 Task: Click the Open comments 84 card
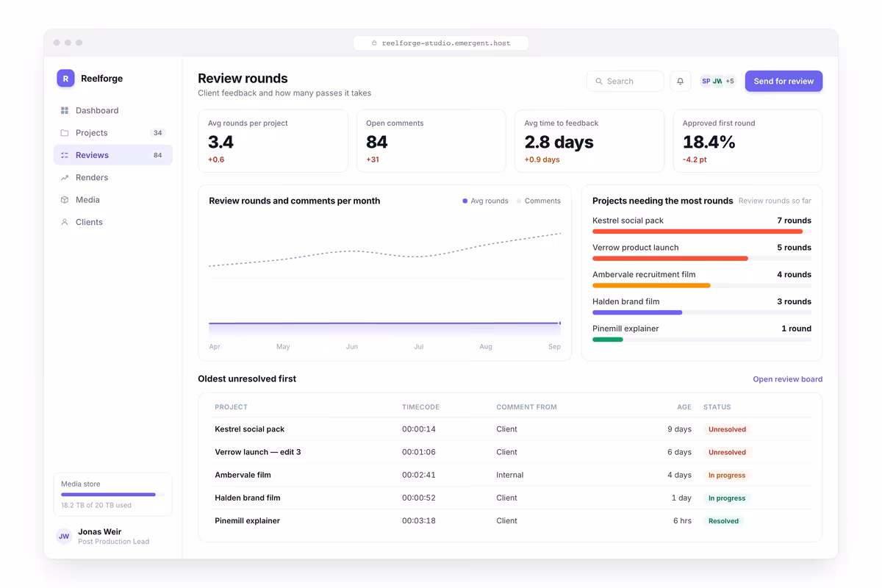point(431,141)
